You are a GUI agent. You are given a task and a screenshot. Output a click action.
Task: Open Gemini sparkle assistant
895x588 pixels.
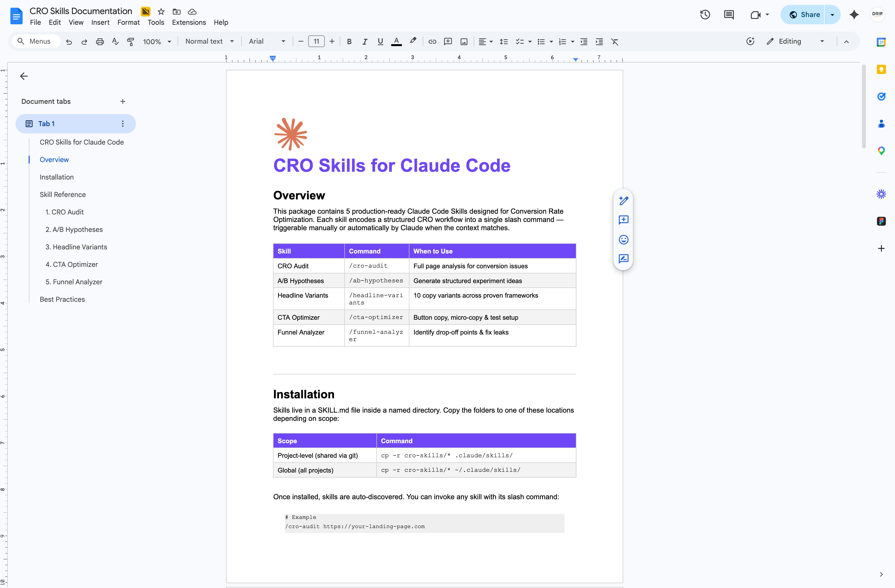tap(854, 15)
